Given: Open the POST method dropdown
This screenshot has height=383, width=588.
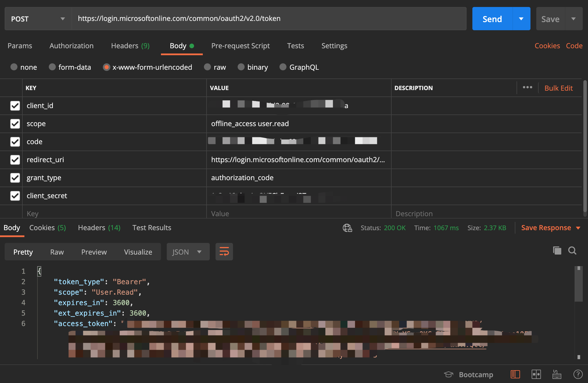Looking at the screenshot, I should 38,19.
